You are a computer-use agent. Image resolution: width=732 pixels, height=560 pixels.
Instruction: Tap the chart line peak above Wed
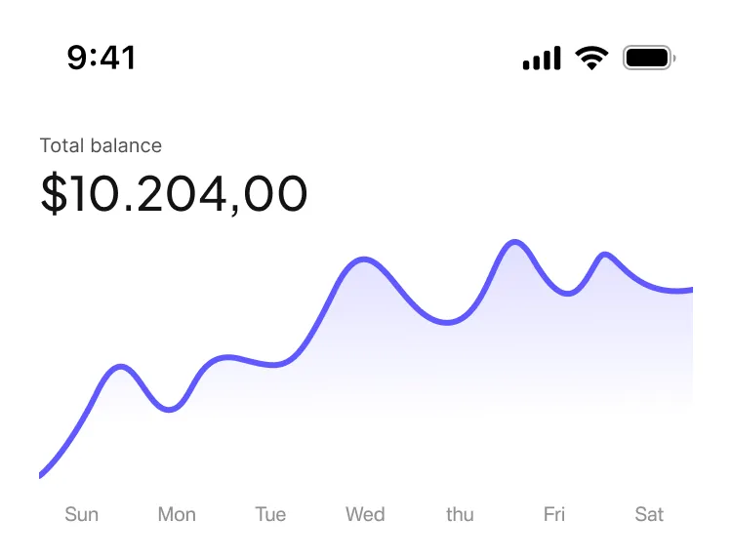(364, 260)
